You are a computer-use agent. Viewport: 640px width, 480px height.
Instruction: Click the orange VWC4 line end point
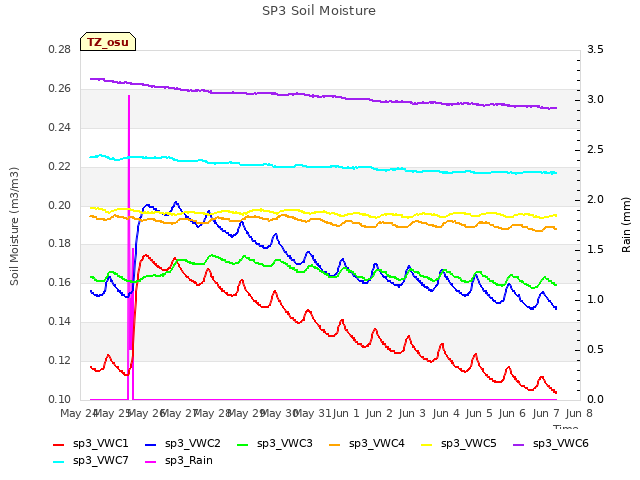[556, 229]
